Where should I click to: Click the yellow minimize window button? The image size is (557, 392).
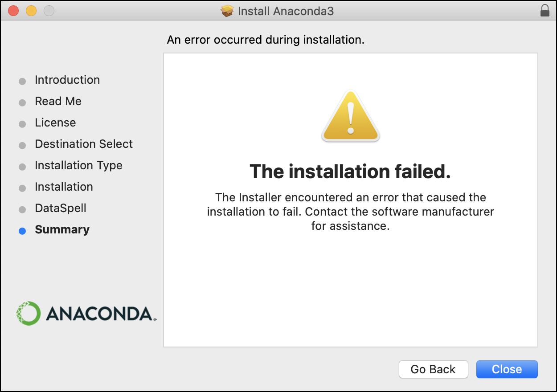(31, 11)
